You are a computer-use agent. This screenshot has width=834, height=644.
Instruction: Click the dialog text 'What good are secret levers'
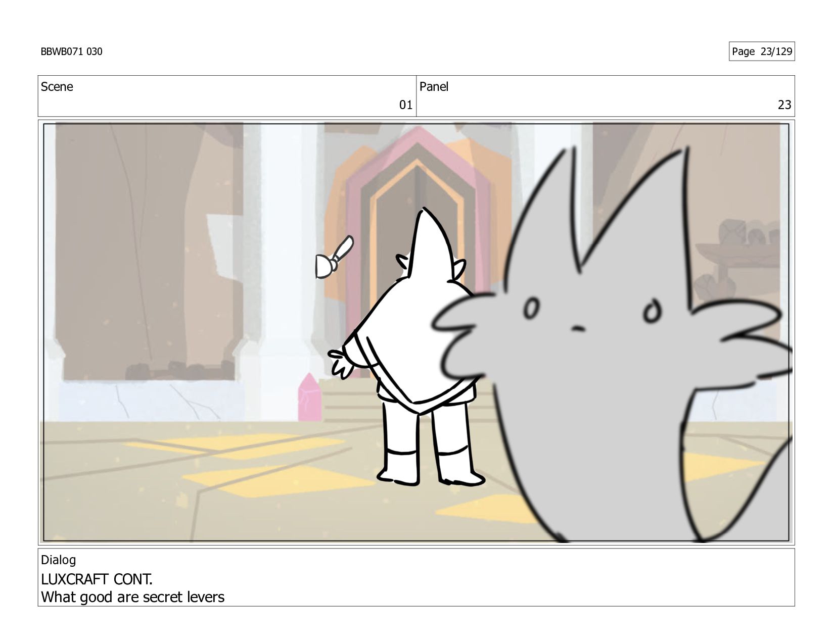click(x=132, y=597)
